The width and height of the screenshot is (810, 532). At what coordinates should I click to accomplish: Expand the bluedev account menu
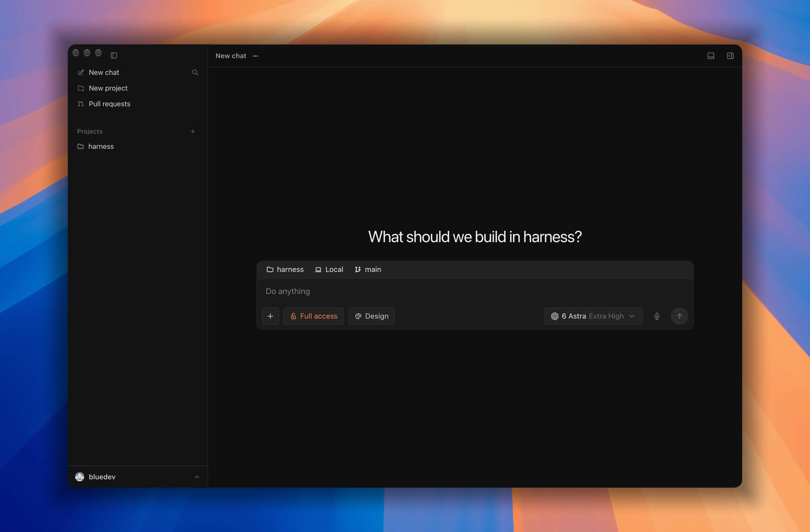click(x=138, y=477)
